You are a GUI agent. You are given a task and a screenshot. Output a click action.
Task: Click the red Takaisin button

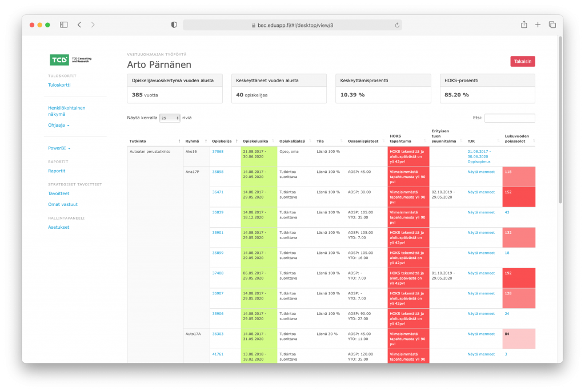[522, 62]
